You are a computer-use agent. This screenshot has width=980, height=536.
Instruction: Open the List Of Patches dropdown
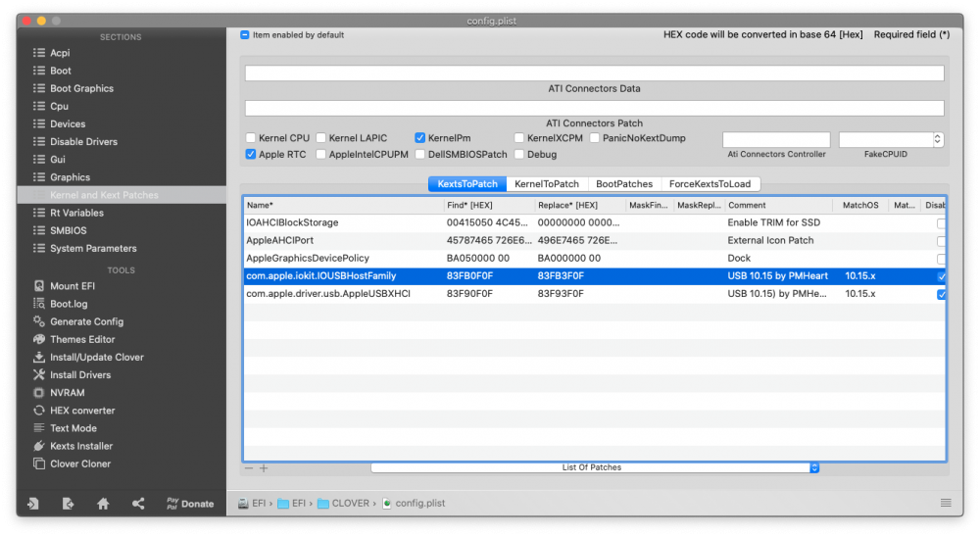(594, 468)
